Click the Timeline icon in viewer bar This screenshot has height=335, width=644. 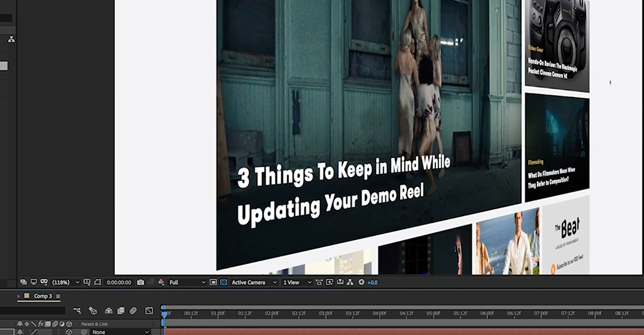point(340,282)
